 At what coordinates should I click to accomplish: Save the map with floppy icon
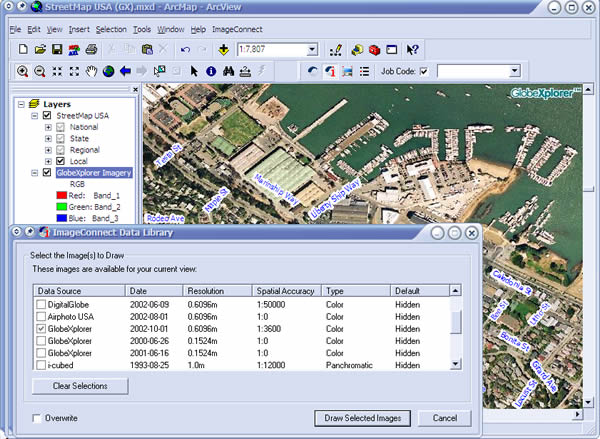(57, 49)
